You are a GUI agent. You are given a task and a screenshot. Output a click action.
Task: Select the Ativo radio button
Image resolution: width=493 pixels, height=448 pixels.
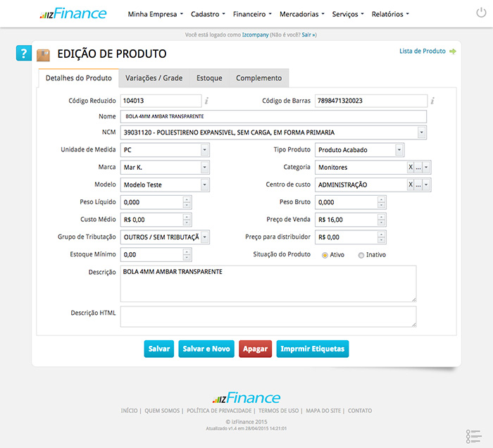coord(325,255)
